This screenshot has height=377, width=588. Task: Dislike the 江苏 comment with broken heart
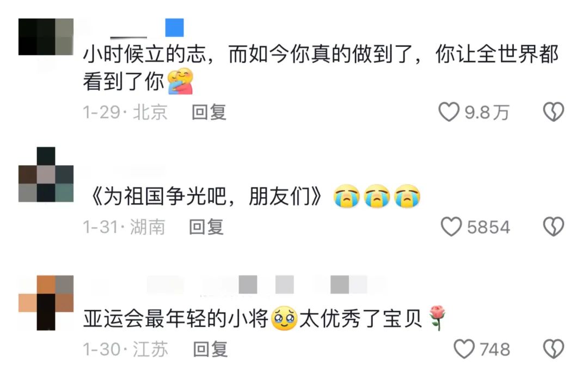pos(554,349)
